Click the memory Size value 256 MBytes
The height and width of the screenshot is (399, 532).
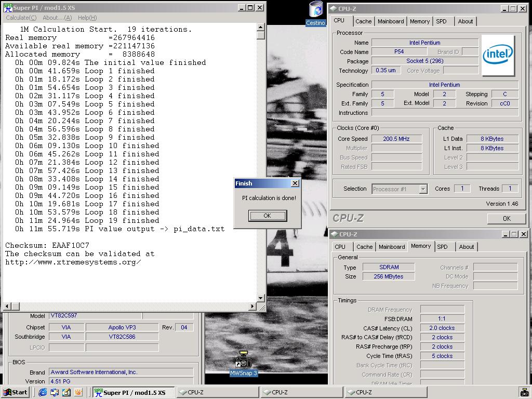click(389, 276)
